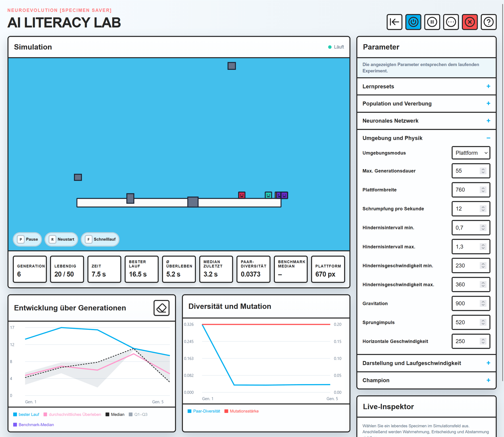The image size is (504, 437).
Task: Expand the Champion section
Action: pos(426,380)
